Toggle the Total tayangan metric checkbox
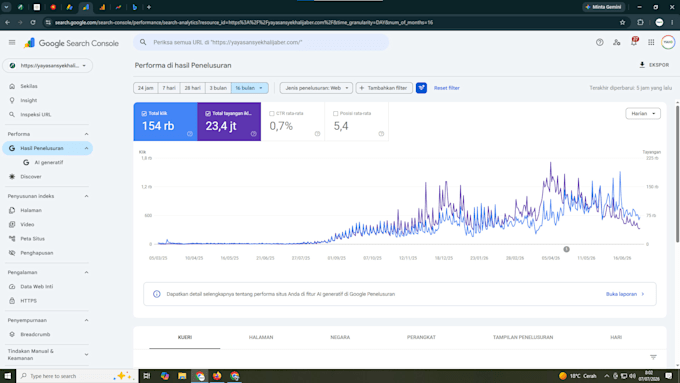The height and width of the screenshot is (383, 680). point(208,114)
